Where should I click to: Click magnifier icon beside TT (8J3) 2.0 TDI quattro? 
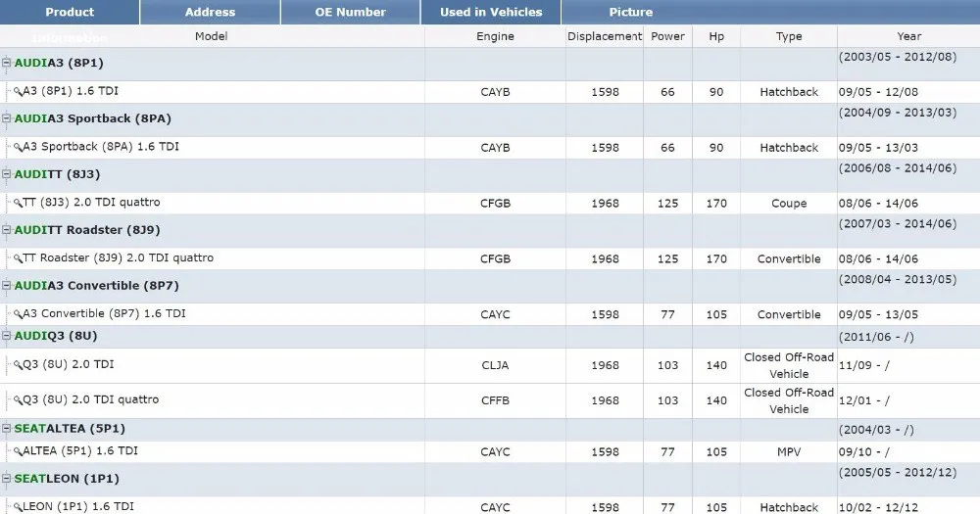18,203
